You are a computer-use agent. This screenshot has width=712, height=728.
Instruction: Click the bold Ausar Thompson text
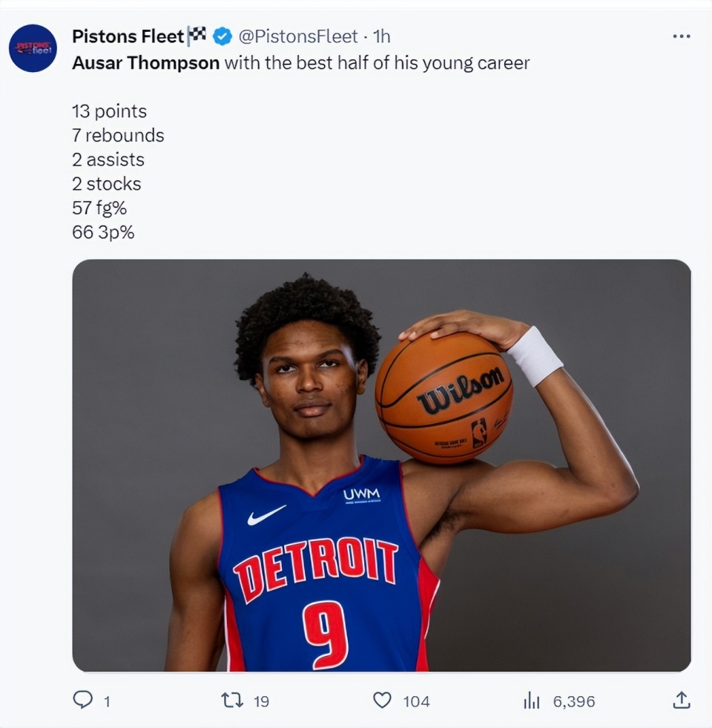(x=145, y=63)
